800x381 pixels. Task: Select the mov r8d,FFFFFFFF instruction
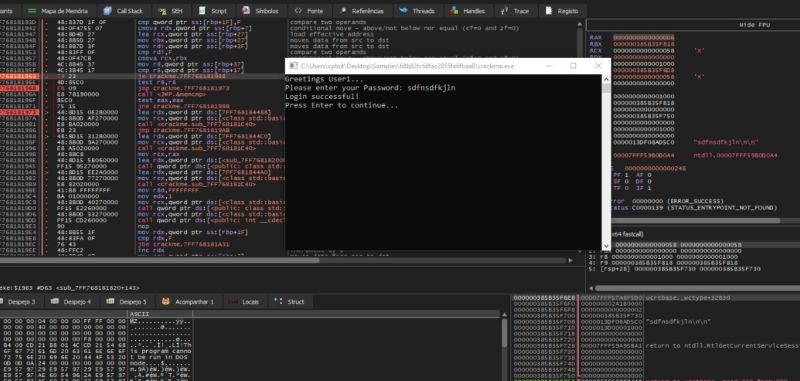pos(167,190)
